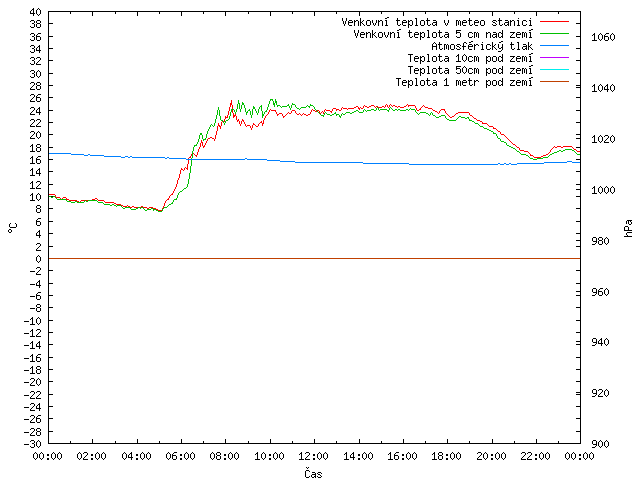Click the legend label 'Teplota 50cm pod zemí'
The width and height of the screenshot is (640, 480).
470,70
